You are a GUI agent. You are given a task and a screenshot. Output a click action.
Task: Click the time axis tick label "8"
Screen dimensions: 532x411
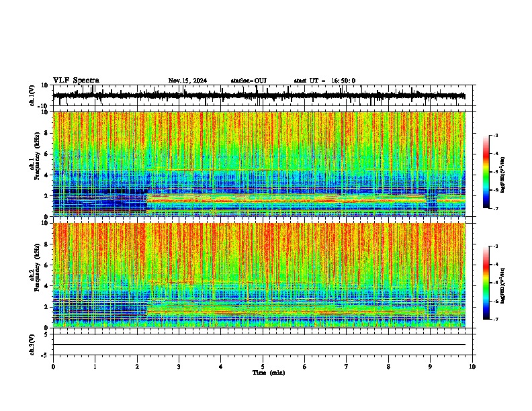tap(388, 367)
